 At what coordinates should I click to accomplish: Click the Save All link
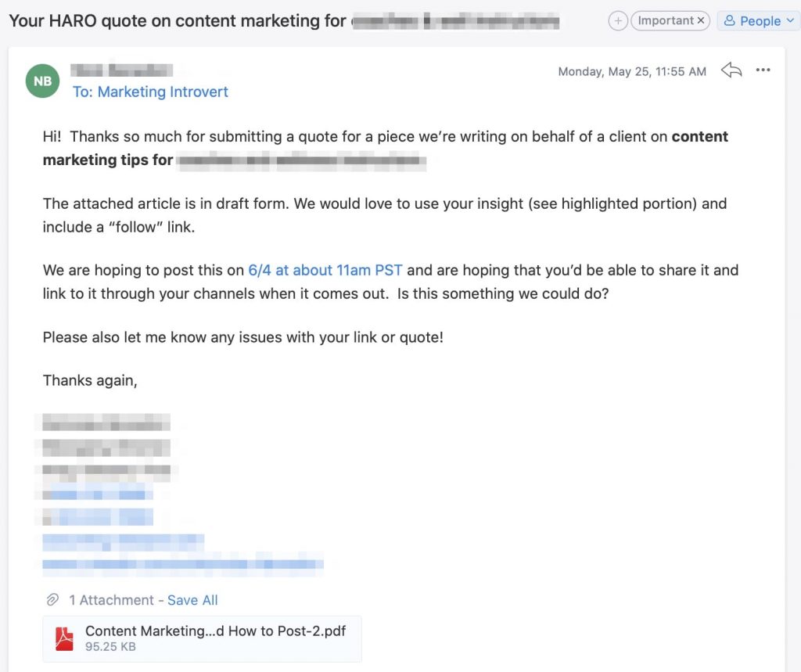point(192,599)
